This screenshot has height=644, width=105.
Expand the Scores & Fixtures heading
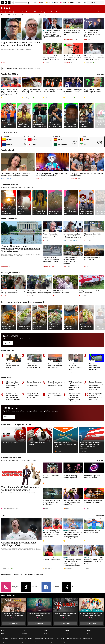pyautogui.click(x=10, y=133)
